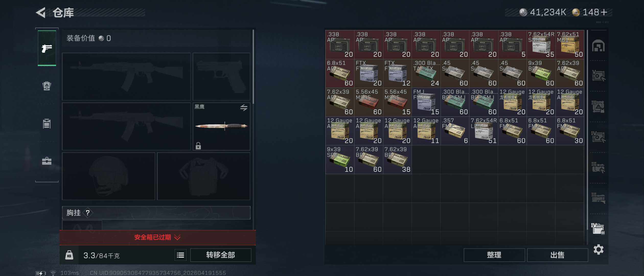The width and height of the screenshot is (644, 276).
Task: Click the 转移全部 button
Action: coord(221,255)
